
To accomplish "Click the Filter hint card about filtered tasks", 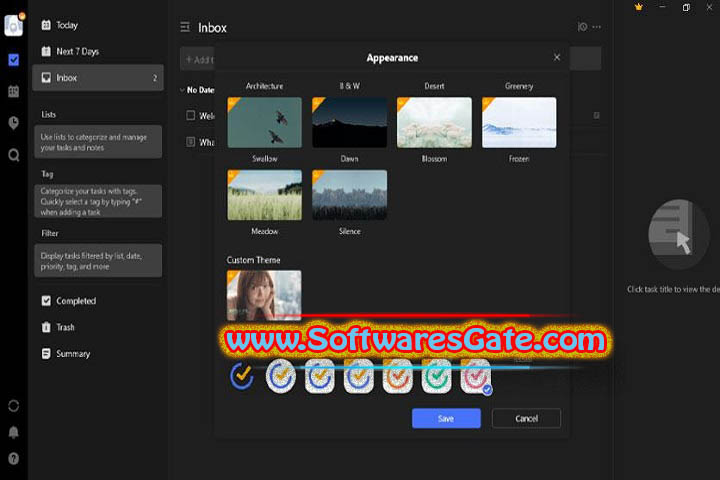I will 98,260.
